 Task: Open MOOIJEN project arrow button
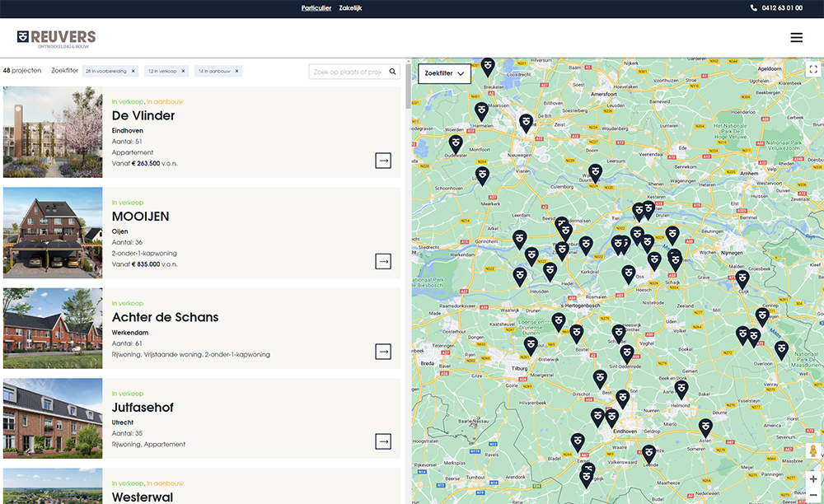(x=383, y=261)
